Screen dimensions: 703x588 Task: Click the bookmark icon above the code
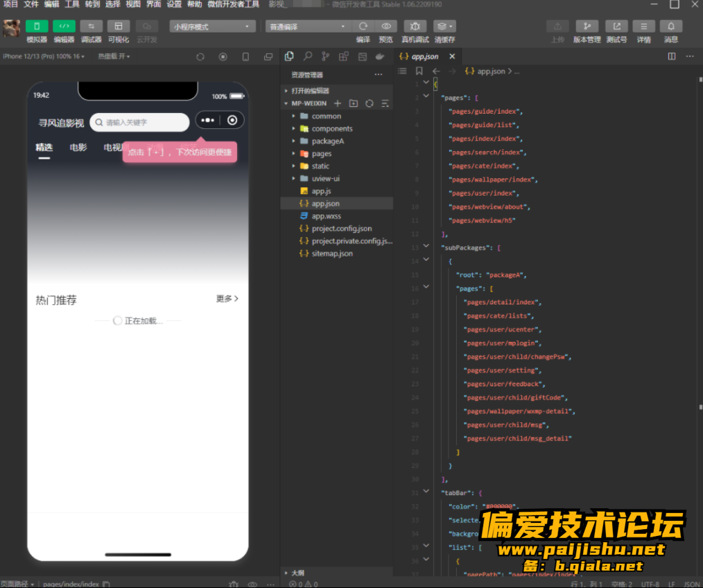coord(419,71)
